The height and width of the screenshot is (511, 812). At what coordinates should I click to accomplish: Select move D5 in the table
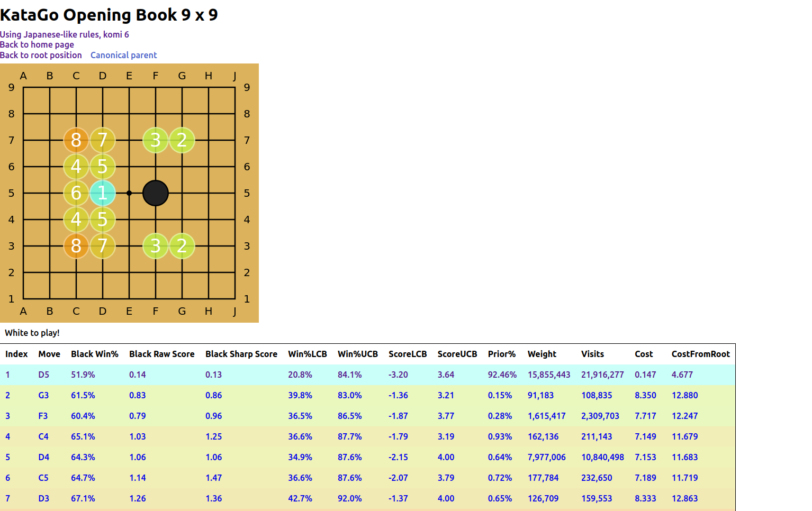(x=43, y=375)
